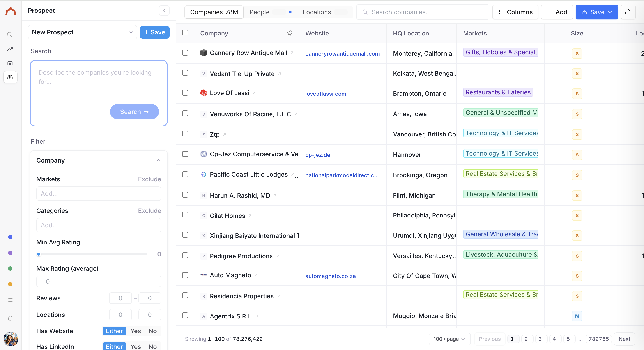Click the orange dot in the sidebar
The image size is (644, 350).
(10, 284)
